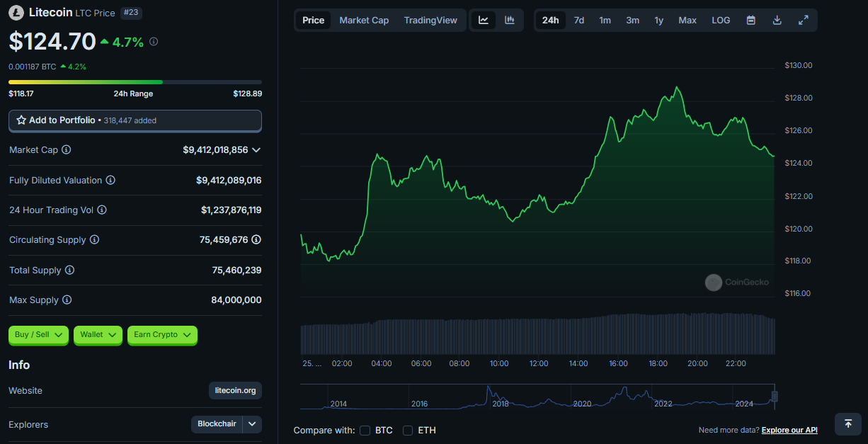Show Market Cap info tooltip

(67, 150)
